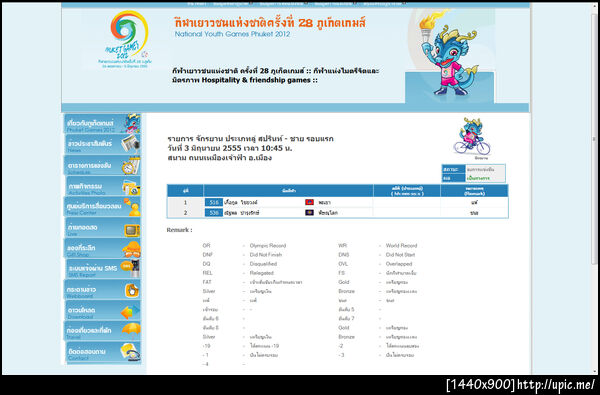Open the Contact item with telephone icon
Image resolution: width=600 pixels, height=395 pixels.
pyautogui.click(x=102, y=352)
